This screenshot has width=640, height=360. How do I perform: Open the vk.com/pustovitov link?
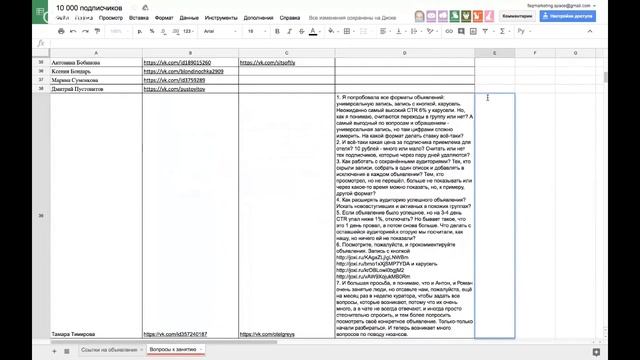pos(174,89)
